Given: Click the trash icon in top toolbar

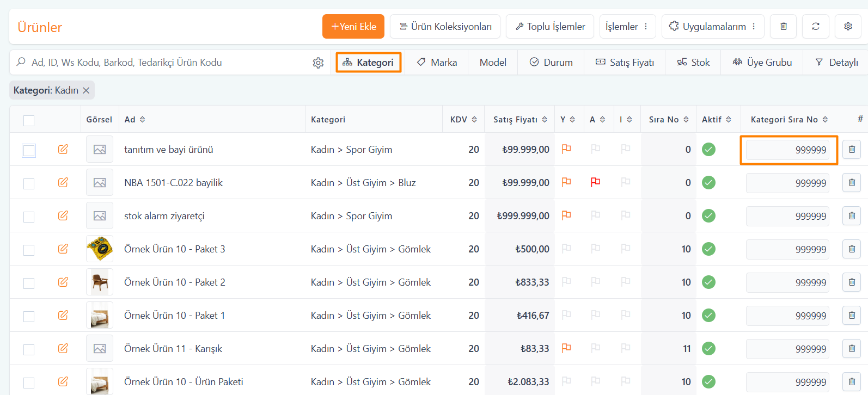Looking at the screenshot, I should pos(783,26).
